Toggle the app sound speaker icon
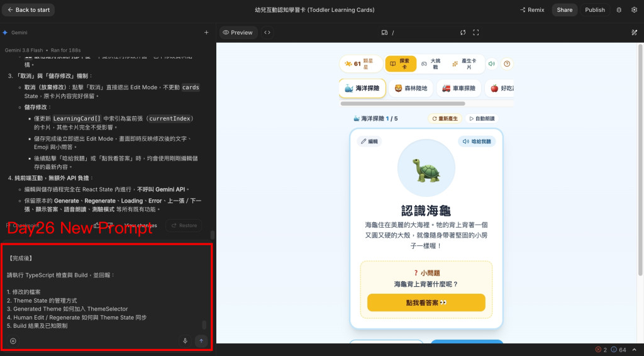Image resolution: width=644 pixels, height=356 pixels. click(491, 64)
